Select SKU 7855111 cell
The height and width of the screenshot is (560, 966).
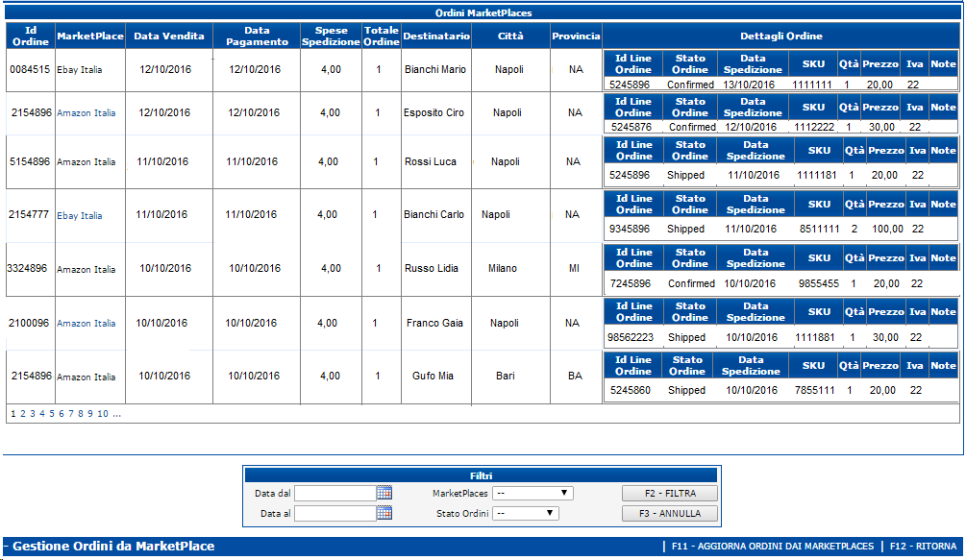click(814, 390)
